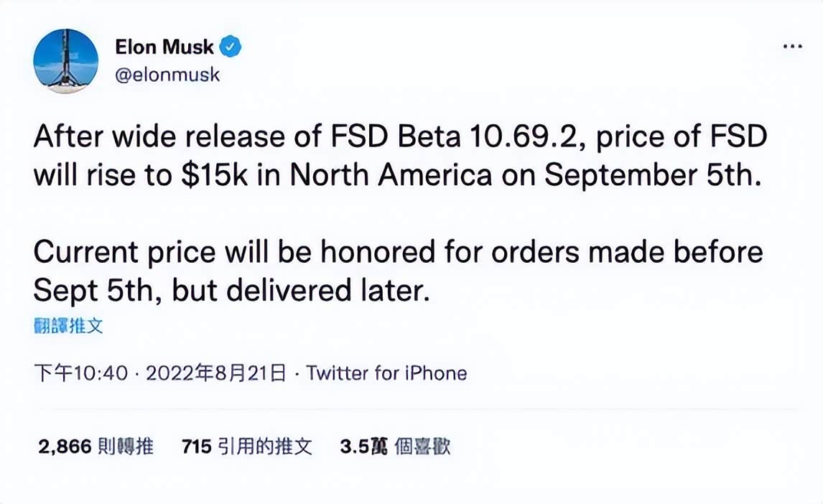Viewport: 823px width, 504px height.
Task: Open the @elonmusk handle link
Action: (167, 75)
